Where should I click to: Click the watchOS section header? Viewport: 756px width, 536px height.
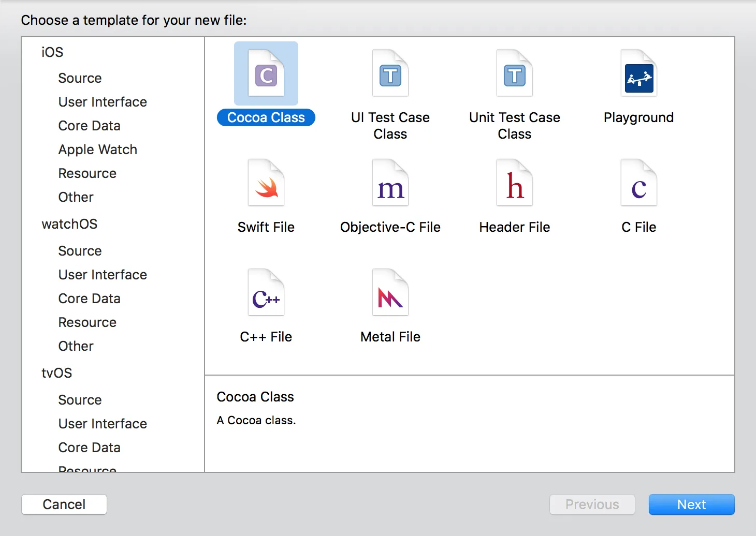69,224
